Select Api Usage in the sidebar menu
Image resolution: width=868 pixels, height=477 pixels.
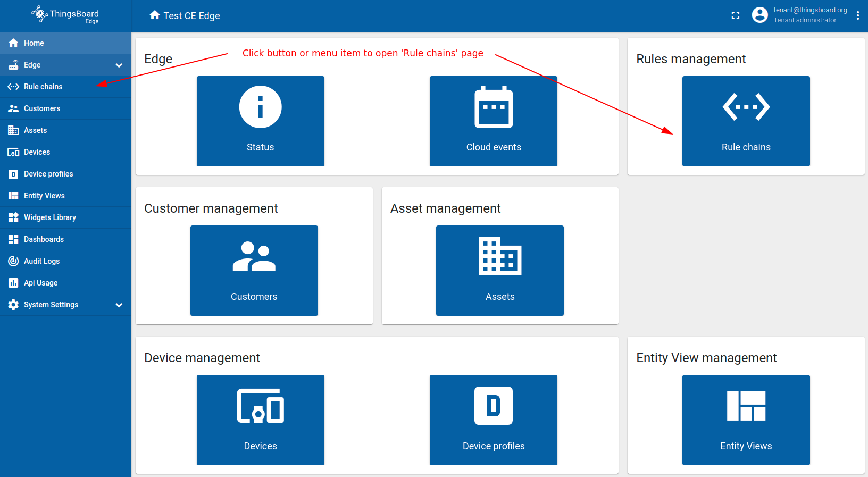(x=65, y=283)
